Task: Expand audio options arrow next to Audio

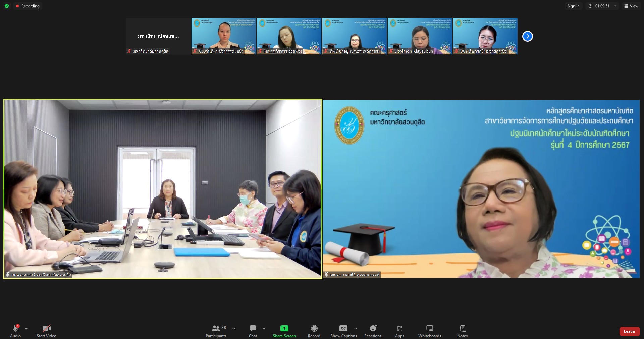Action: 26,328
